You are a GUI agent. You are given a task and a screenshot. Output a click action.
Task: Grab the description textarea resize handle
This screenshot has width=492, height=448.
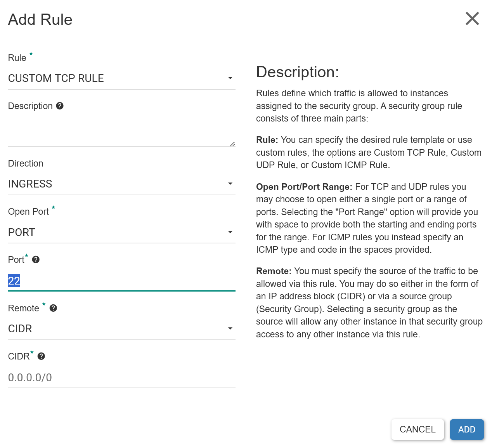click(x=232, y=144)
